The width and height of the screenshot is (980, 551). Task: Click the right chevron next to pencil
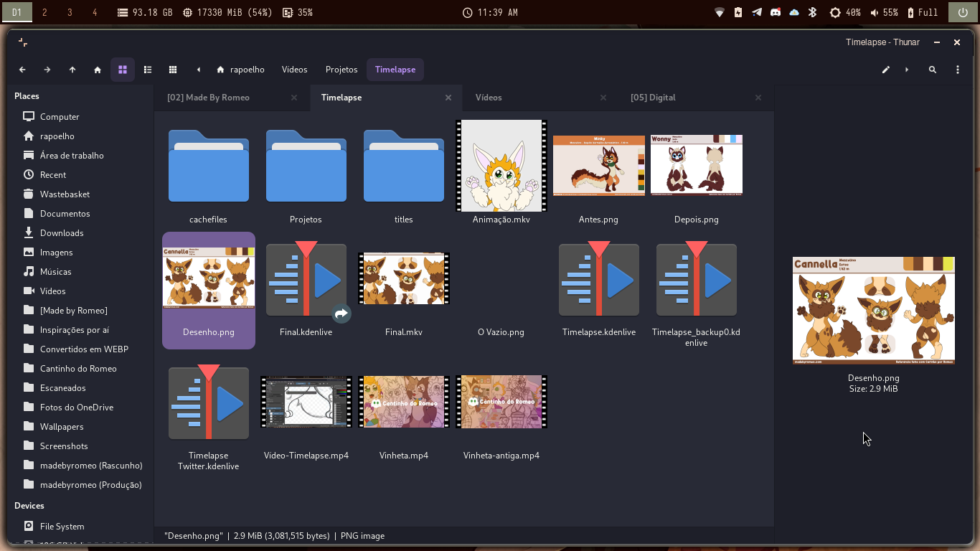(x=907, y=70)
